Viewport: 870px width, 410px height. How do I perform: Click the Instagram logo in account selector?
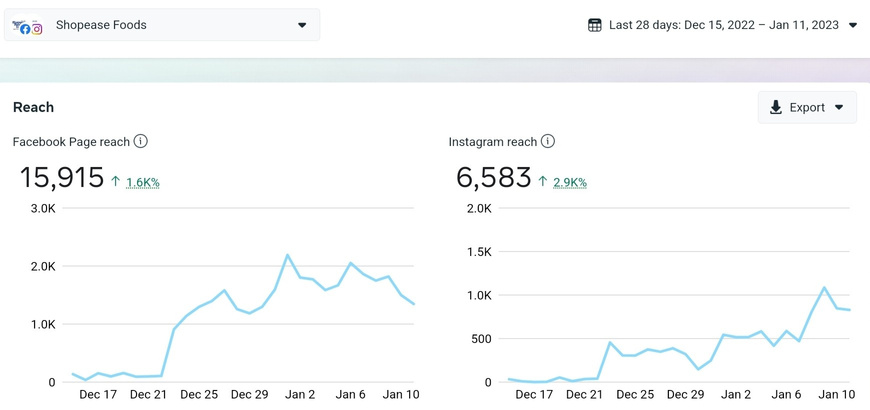click(x=37, y=29)
